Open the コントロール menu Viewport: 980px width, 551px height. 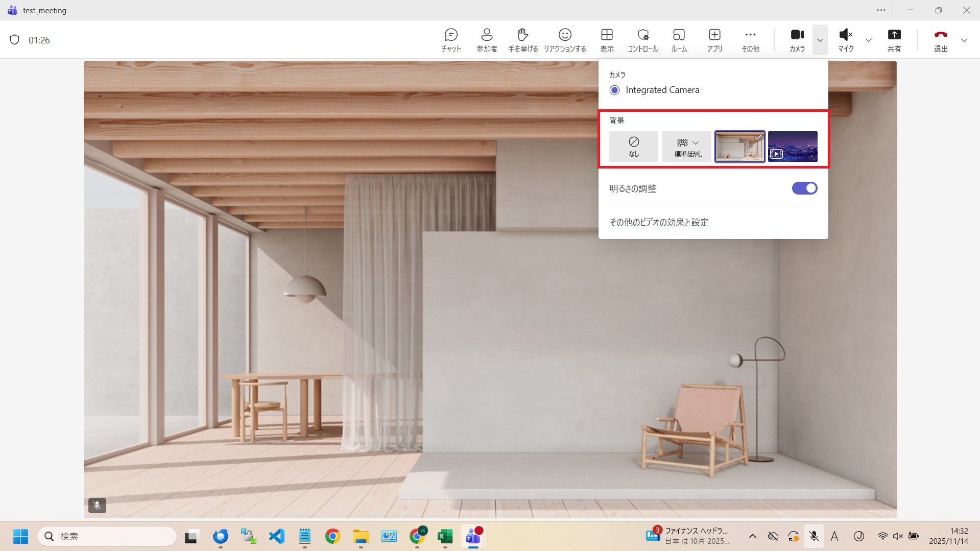(x=643, y=40)
